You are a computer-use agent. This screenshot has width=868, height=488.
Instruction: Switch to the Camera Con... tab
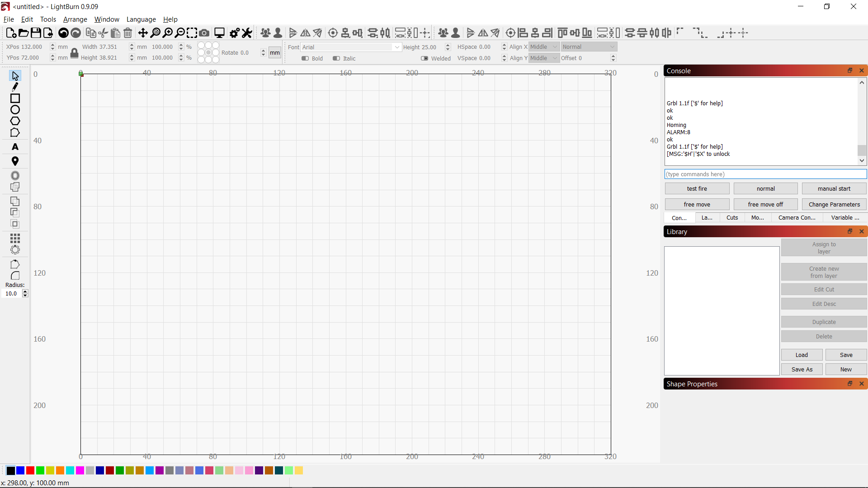pyautogui.click(x=797, y=218)
